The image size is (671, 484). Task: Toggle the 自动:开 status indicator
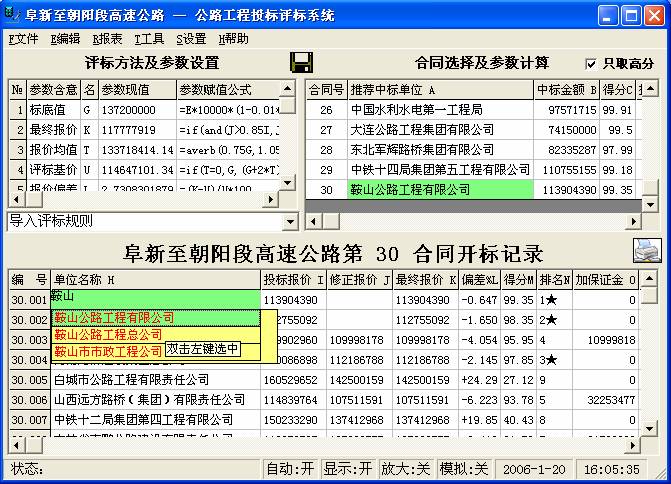click(290, 469)
